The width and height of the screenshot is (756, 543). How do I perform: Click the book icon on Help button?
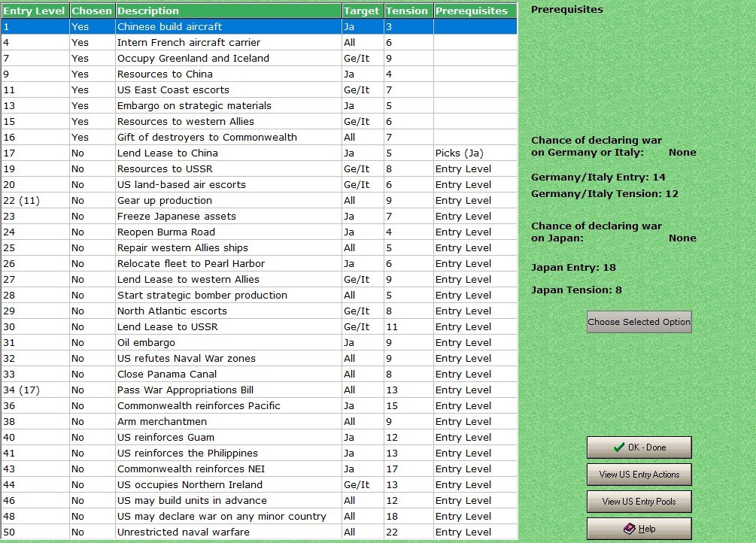point(629,529)
